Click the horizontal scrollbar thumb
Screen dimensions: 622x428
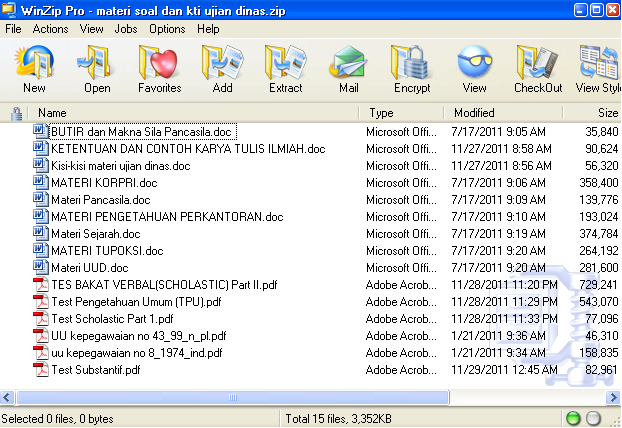tap(233, 397)
